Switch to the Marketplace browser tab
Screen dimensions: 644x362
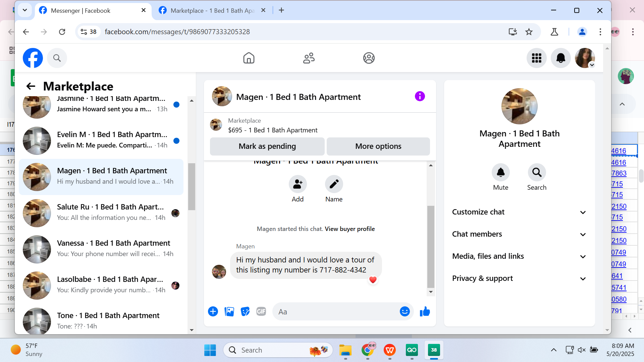[x=211, y=10]
